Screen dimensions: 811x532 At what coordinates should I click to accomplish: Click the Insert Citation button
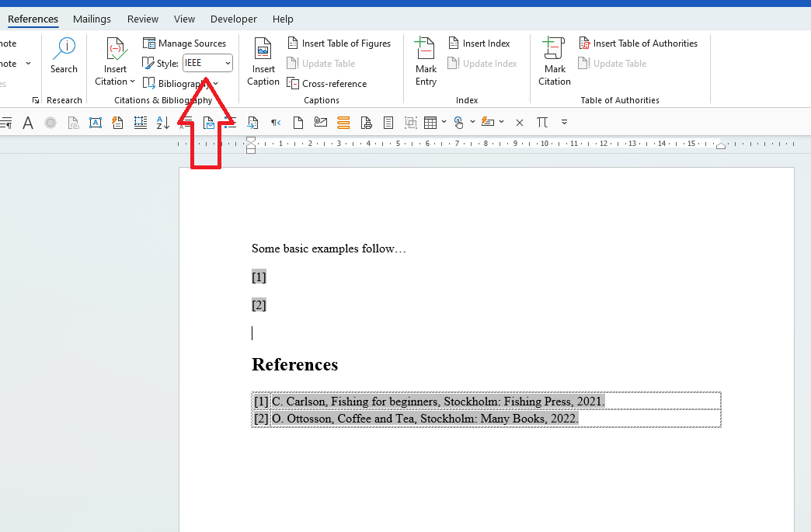click(115, 61)
